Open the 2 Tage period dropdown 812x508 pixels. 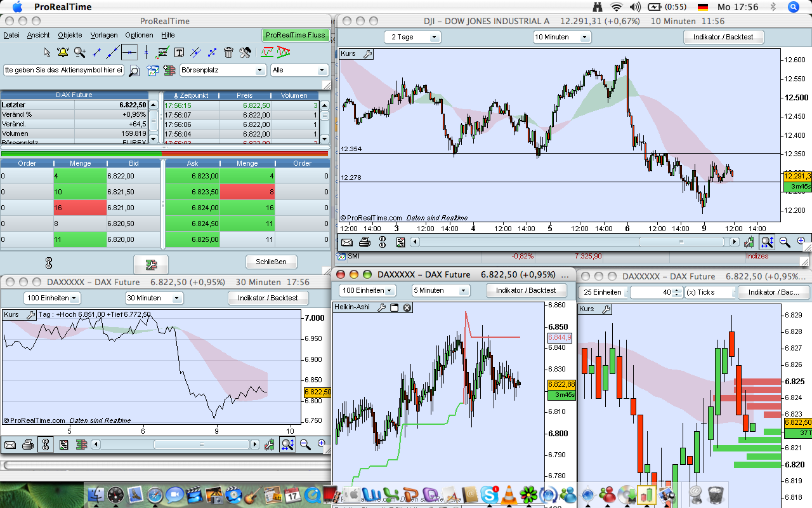[412, 37]
